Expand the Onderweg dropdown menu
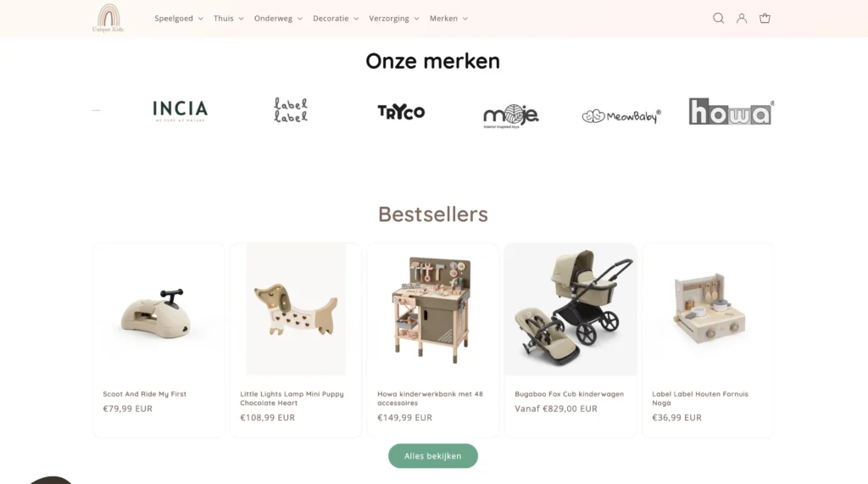 (x=278, y=19)
